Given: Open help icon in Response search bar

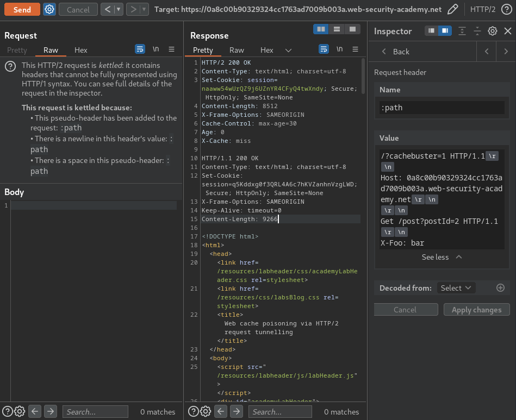Looking at the screenshot, I should pos(193,411).
